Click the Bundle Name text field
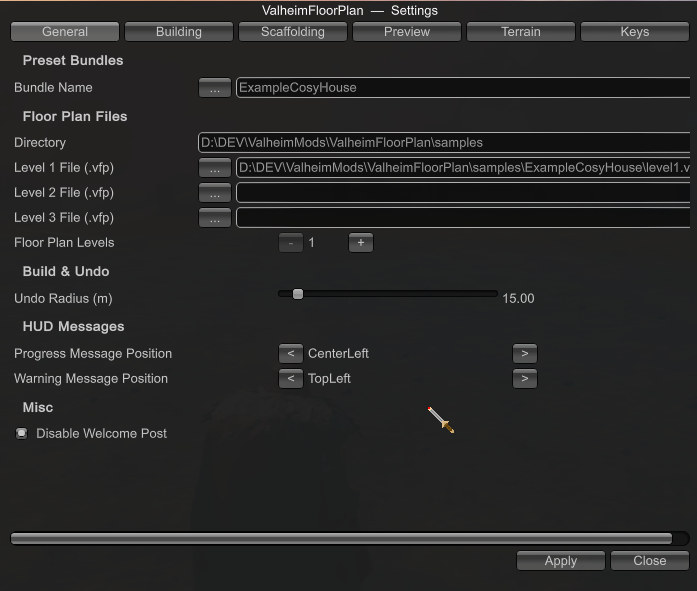Screen dimensions: 697x591 (x=463, y=88)
